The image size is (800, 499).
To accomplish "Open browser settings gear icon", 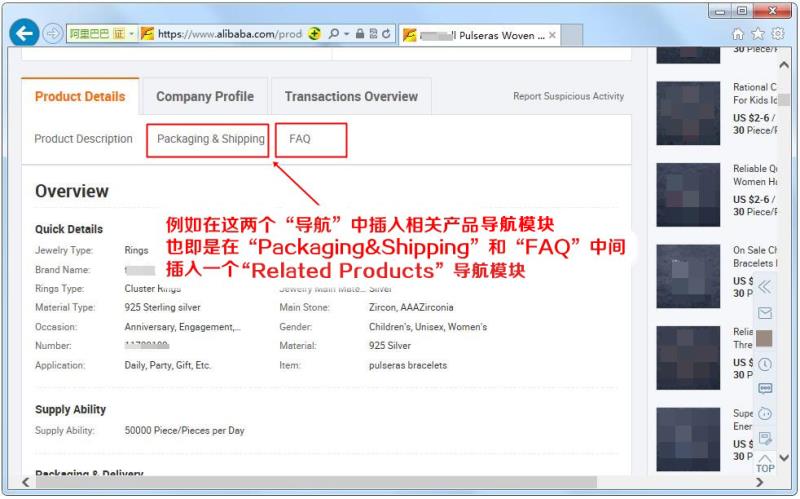I will click(x=778, y=34).
